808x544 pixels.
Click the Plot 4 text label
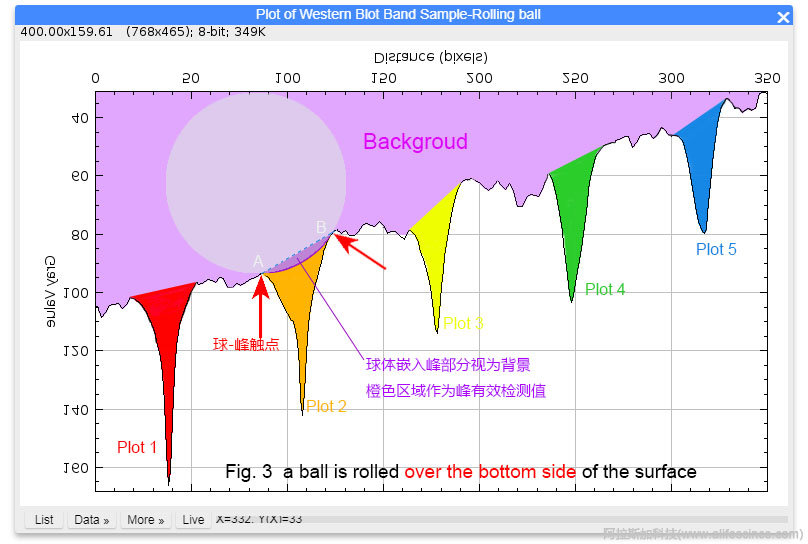(x=605, y=289)
